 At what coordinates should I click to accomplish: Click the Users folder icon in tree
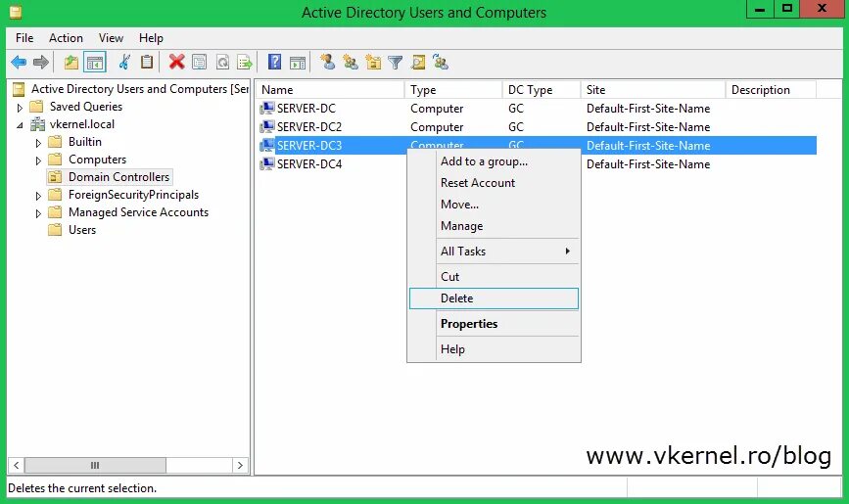55,230
